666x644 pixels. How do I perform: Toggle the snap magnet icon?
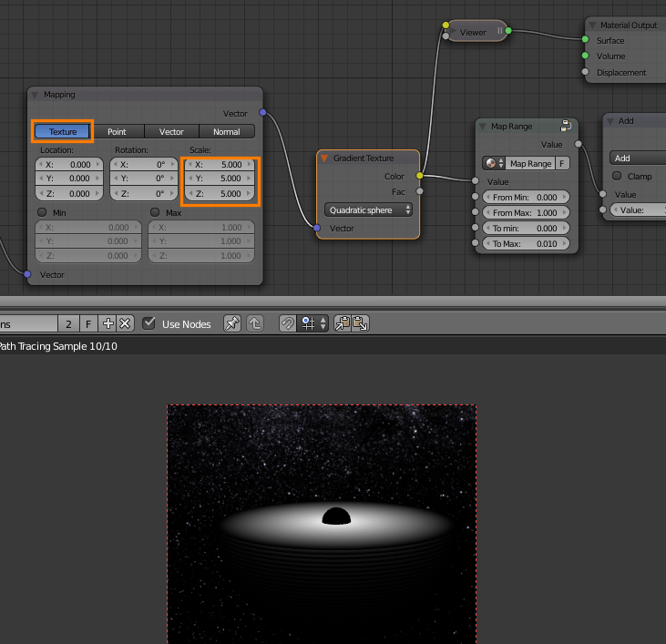pos(287,323)
